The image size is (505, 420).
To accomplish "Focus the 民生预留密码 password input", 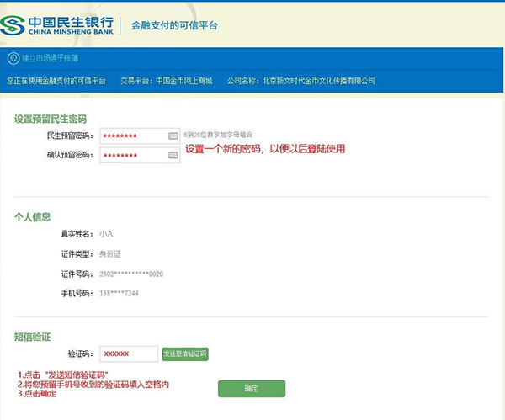I will pos(132,136).
